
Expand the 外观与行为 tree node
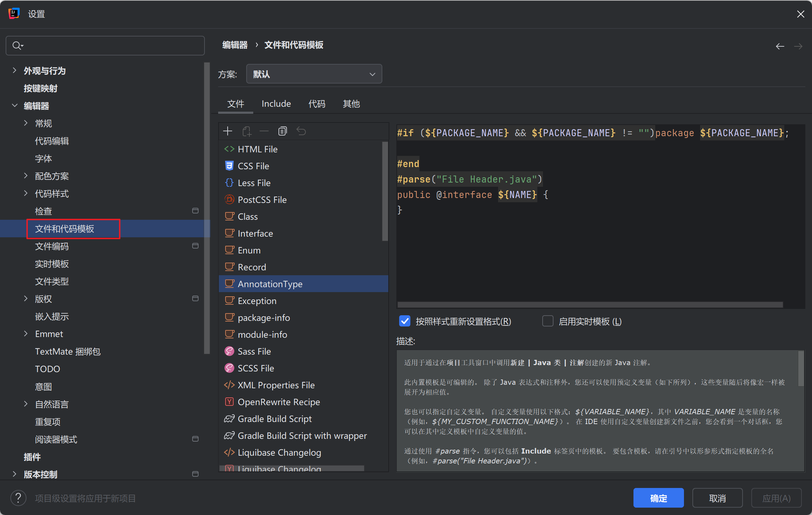[14, 70]
